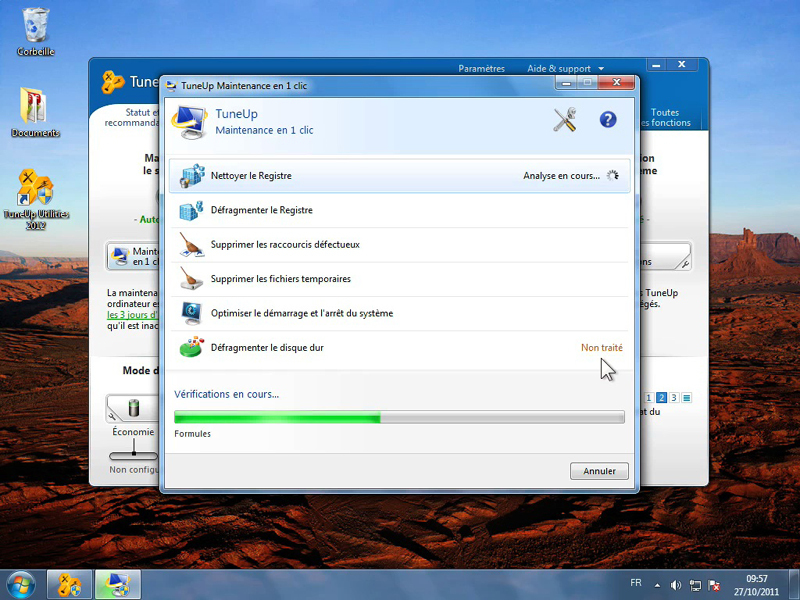Click the Optimiser le démarrage monitor icon
The width and height of the screenshot is (800, 600).
[192, 313]
